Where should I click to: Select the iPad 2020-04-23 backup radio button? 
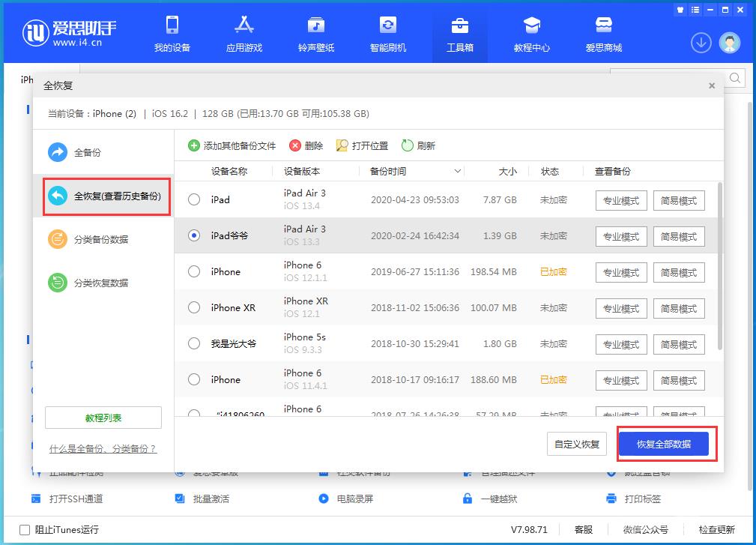click(x=193, y=200)
